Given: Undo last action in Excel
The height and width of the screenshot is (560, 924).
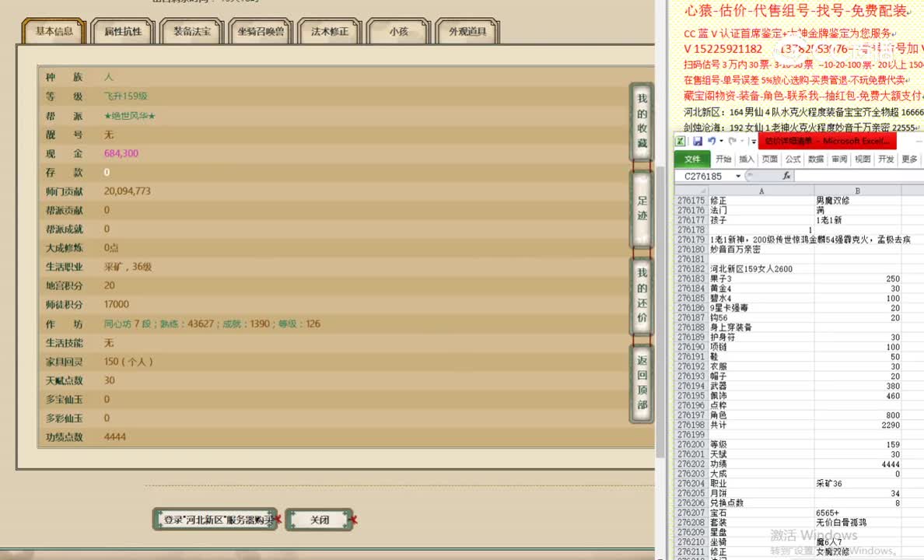Looking at the screenshot, I should click(x=712, y=141).
